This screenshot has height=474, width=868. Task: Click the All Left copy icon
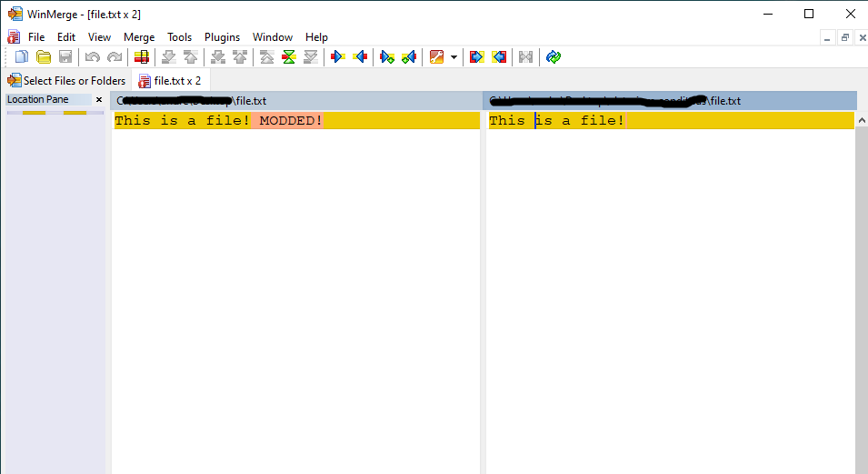(499, 56)
